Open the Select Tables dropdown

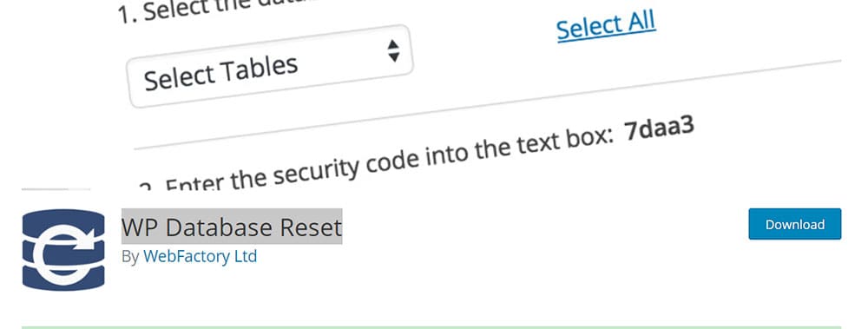(270, 66)
